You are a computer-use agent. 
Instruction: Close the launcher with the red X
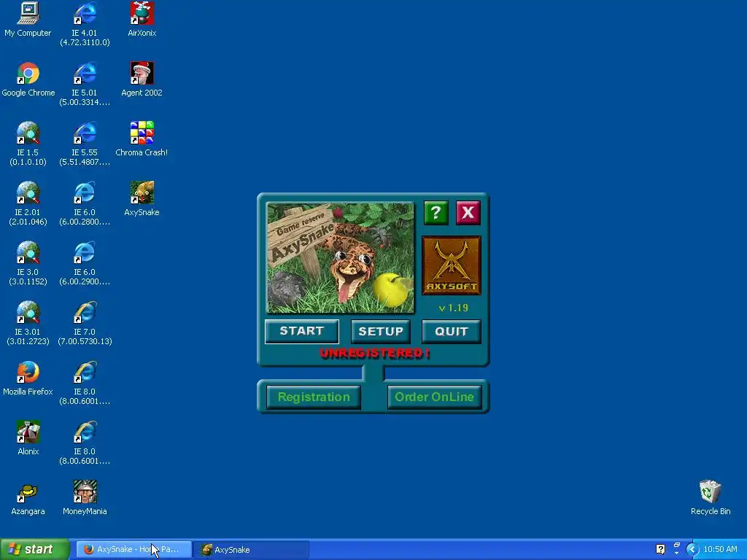click(x=468, y=212)
